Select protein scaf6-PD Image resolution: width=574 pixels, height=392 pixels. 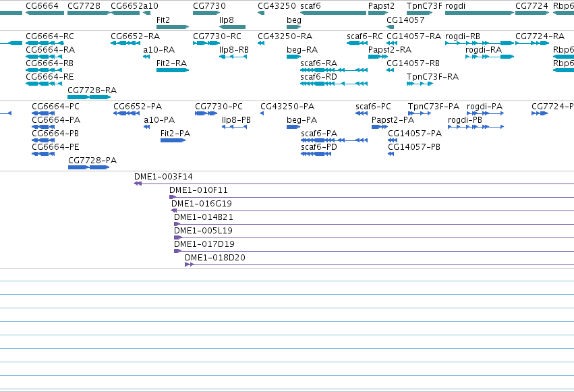316,154
